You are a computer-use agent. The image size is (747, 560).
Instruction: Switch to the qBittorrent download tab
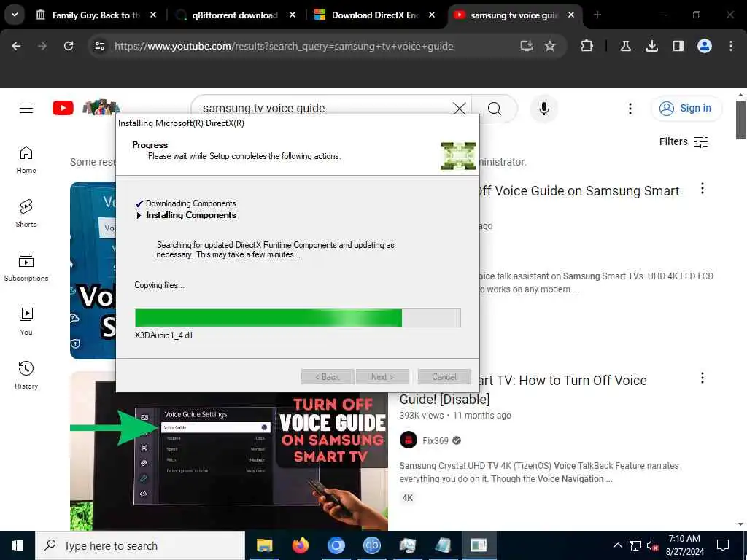click(x=234, y=15)
